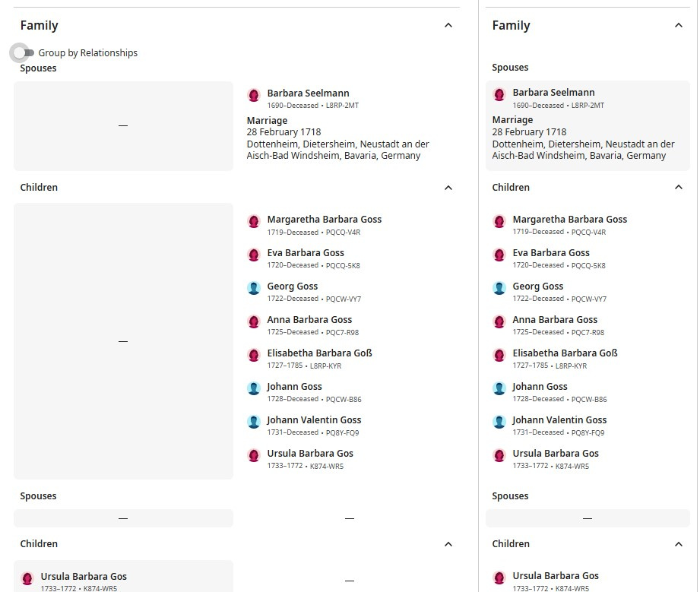Click Johann Valentin Goss avatar, left panel
Viewport: 700px width, 592px height.
click(x=254, y=422)
